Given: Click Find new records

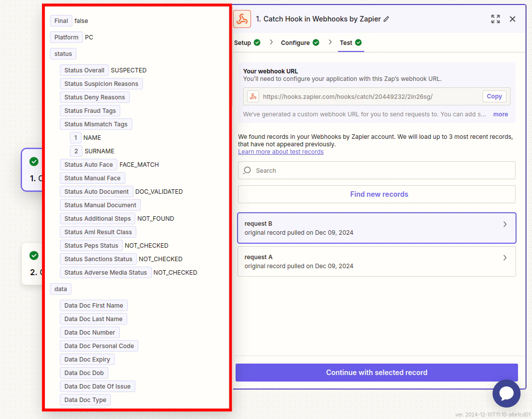Looking at the screenshot, I should point(379,194).
